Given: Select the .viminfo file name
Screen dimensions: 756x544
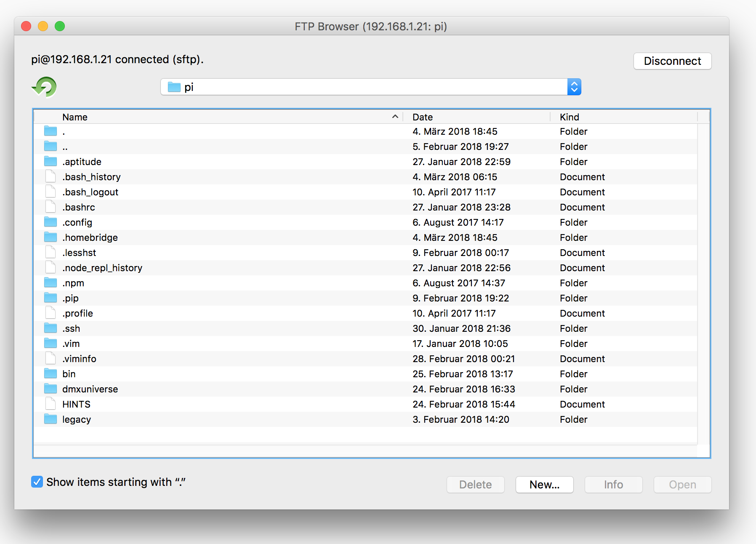Looking at the screenshot, I should (x=80, y=359).
